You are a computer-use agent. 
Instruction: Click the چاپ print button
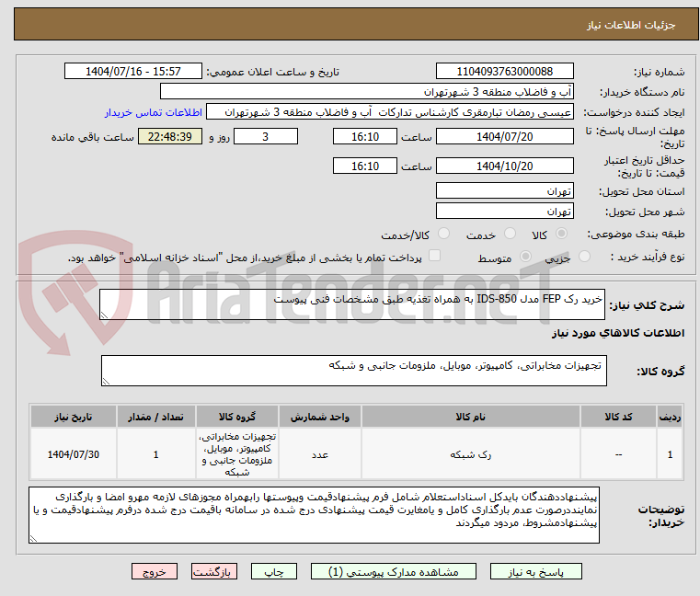coord(274,571)
